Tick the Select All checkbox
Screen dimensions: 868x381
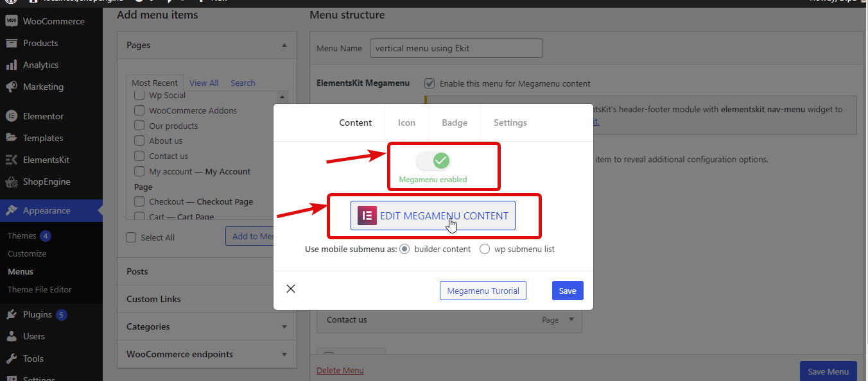pyautogui.click(x=131, y=237)
